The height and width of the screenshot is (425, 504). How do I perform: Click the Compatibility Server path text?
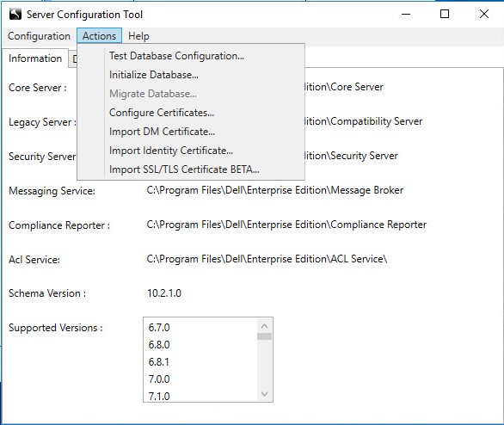(x=364, y=121)
